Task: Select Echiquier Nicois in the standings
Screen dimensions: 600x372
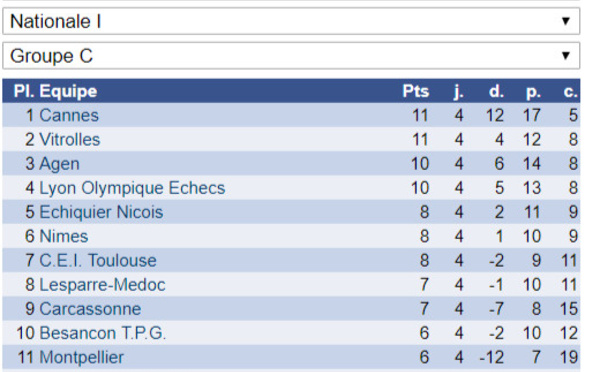Action: click(x=101, y=212)
